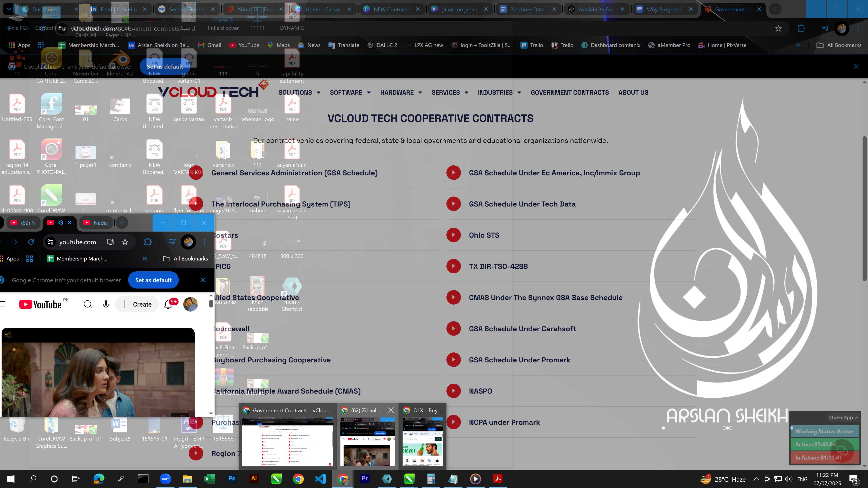The height and width of the screenshot is (488, 868).
Task: Bookmark the YouTube page with the star icon
Action: point(125,242)
